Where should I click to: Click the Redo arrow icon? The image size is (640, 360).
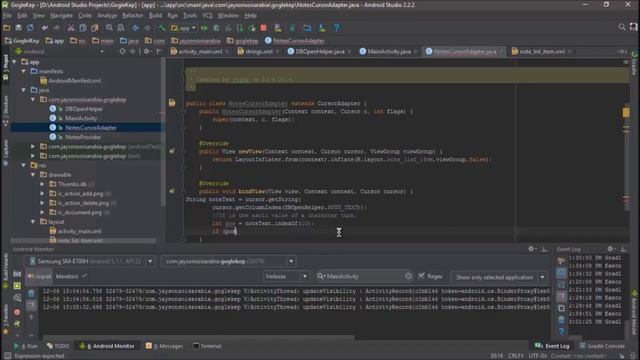pos(56,28)
